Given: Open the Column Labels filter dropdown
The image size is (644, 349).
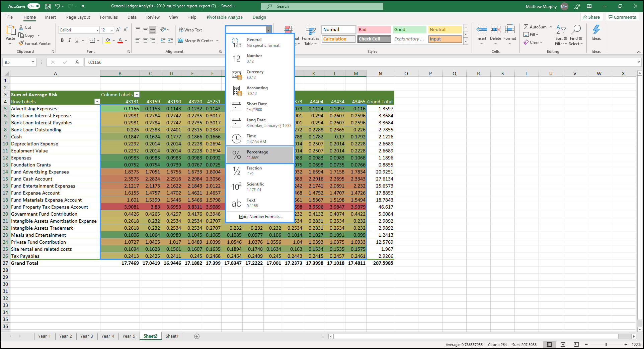Looking at the screenshot, I should coord(137,95).
